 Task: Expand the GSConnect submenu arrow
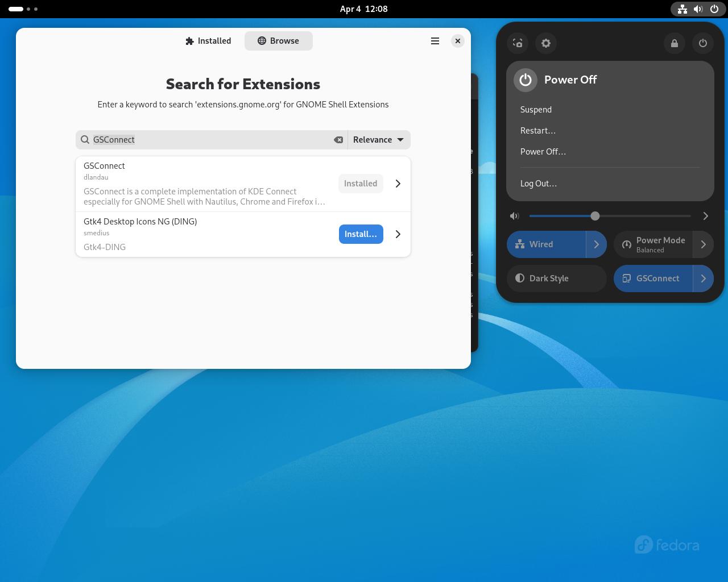click(704, 278)
